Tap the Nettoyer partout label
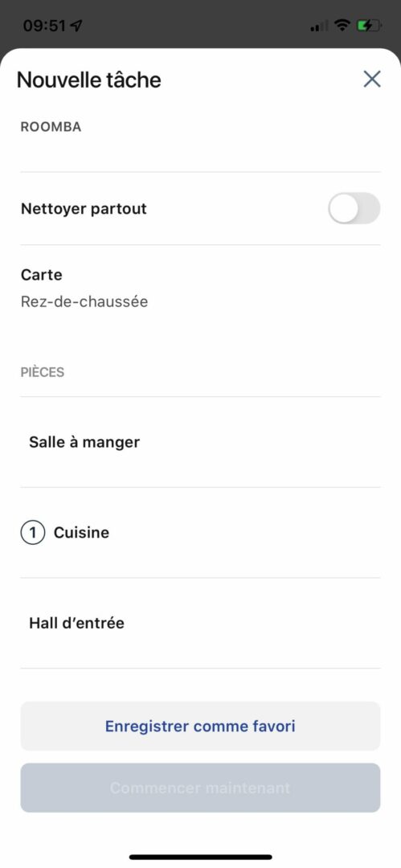 (84, 209)
